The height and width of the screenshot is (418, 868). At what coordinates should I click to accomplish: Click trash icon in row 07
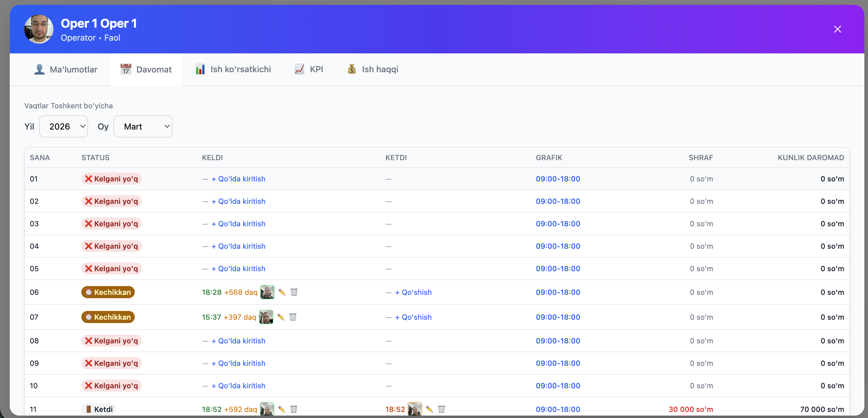[293, 317]
